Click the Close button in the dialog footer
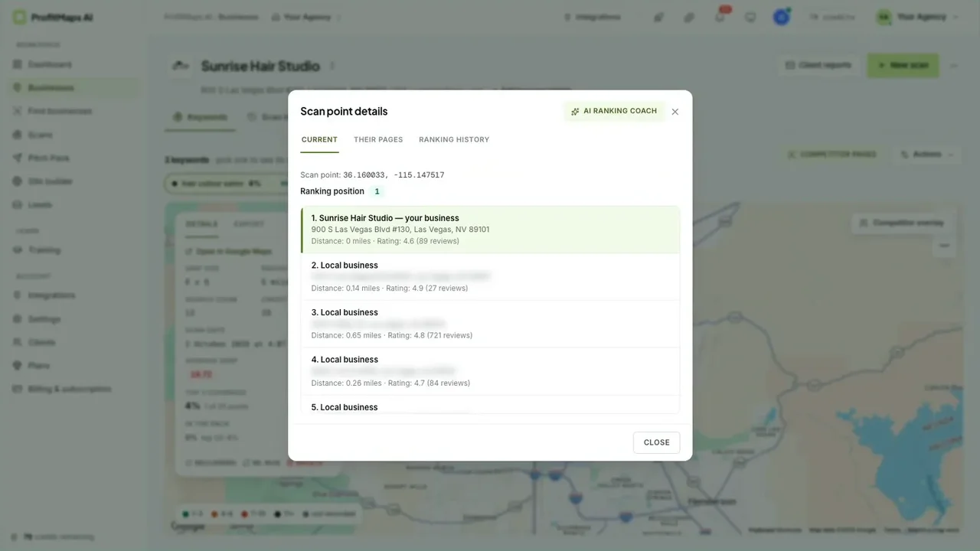 click(x=656, y=442)
